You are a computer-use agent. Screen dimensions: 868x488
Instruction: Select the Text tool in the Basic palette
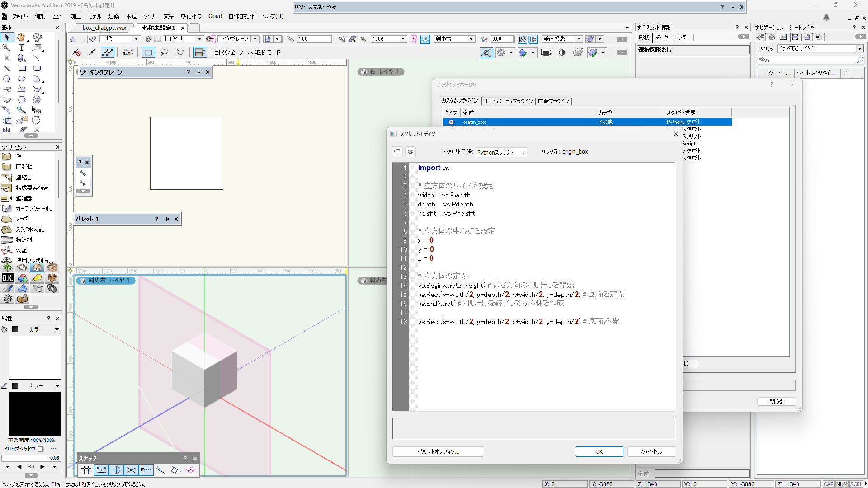21,47
